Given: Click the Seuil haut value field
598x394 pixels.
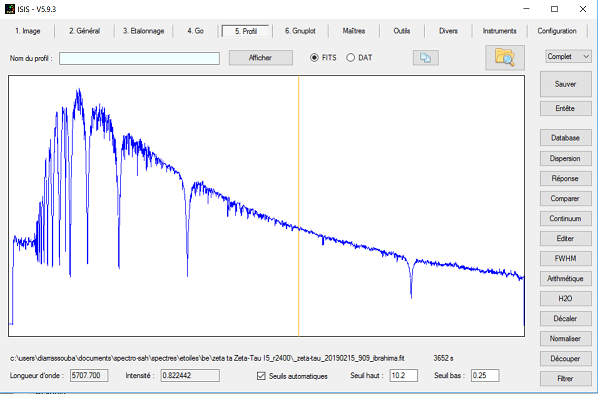Looking at the screenshot, I should coord(403,375).
